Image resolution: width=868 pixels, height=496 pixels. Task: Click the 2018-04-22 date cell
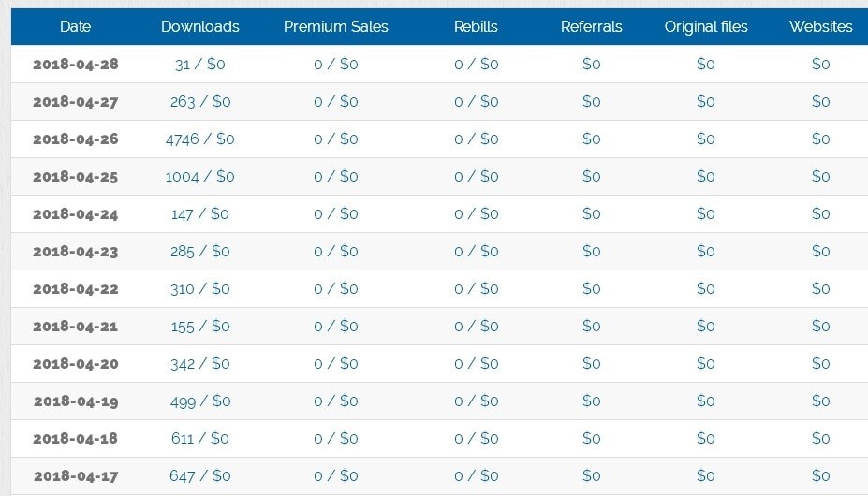[76, 288]
